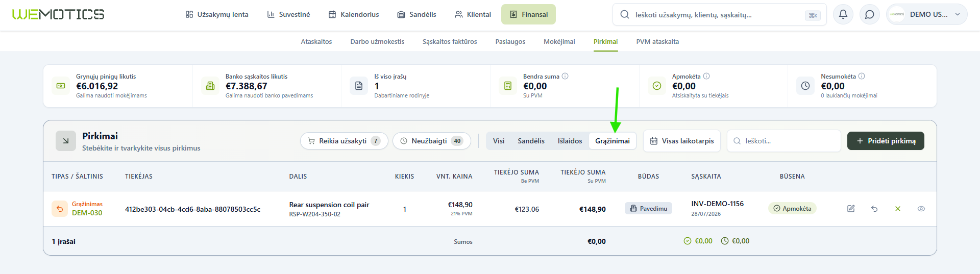This screenshot has width=980, height=274.
Task: Switch to the Sąskaitos faktūros tab
Action: [450, 42]
